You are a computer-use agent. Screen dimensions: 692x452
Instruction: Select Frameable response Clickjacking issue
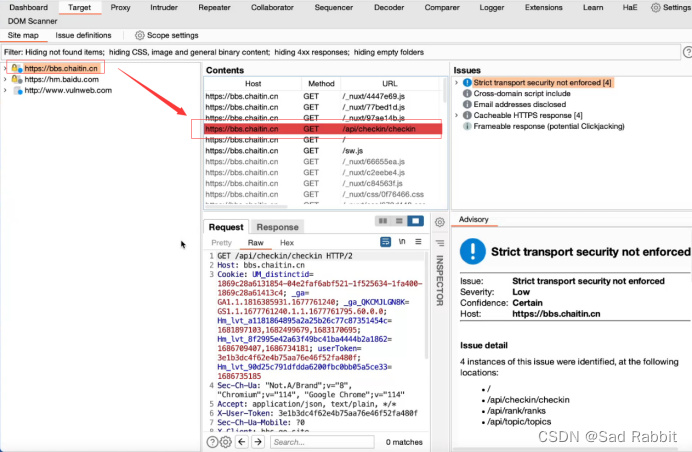(549, 126)
